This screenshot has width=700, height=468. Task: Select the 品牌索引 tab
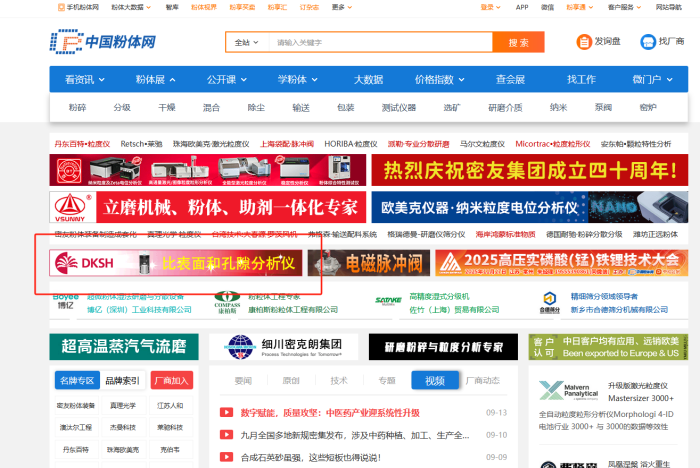coord(121,380)
